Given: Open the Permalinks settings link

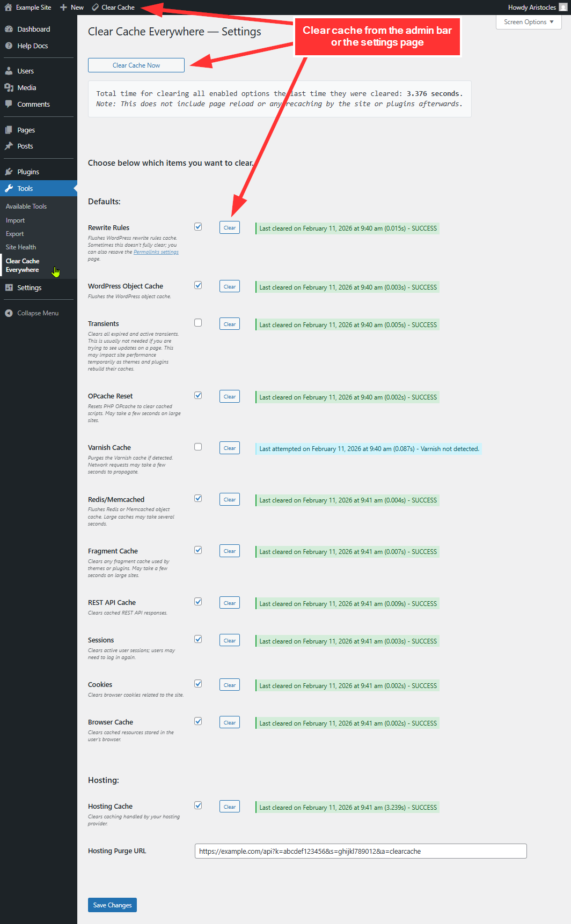Looking at the screenshot, I should coord(156,252).
